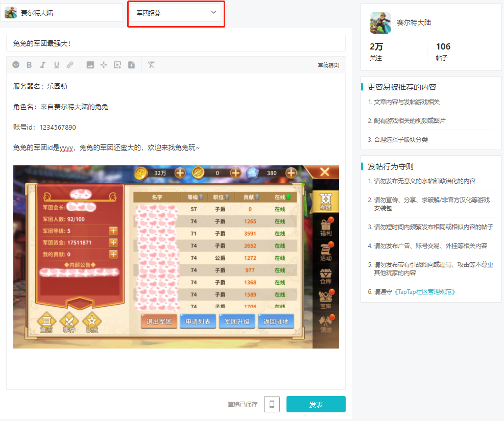Select the 军团 side tab icon

pos(325,202)
